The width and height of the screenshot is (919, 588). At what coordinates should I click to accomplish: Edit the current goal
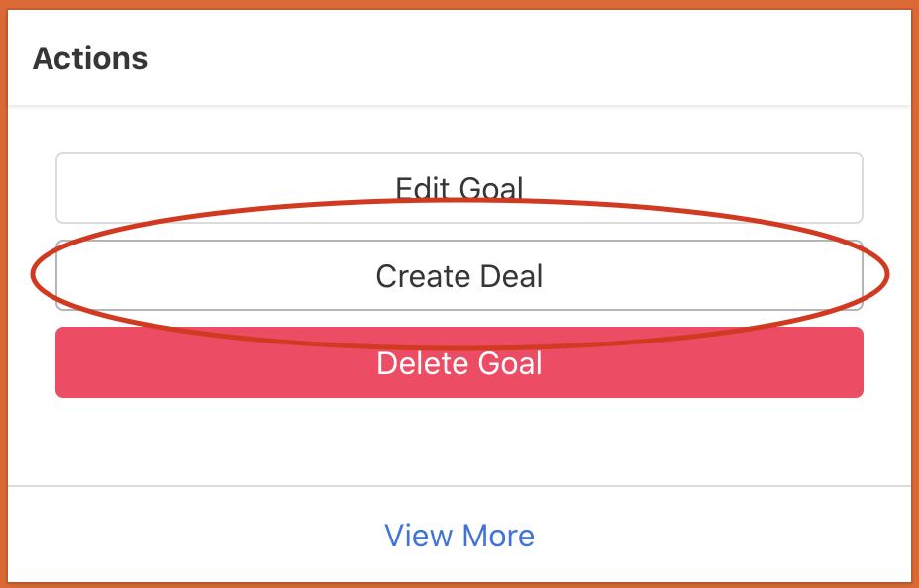459,187
